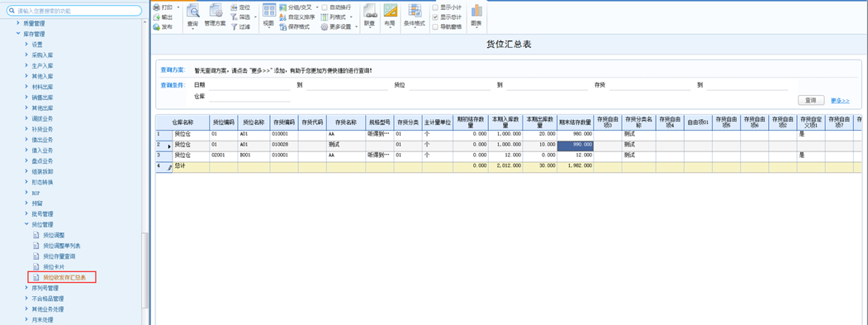Open 货位卡片 in the tree
The width and height of the screenshot is (868, 325).
coord(55,267)
